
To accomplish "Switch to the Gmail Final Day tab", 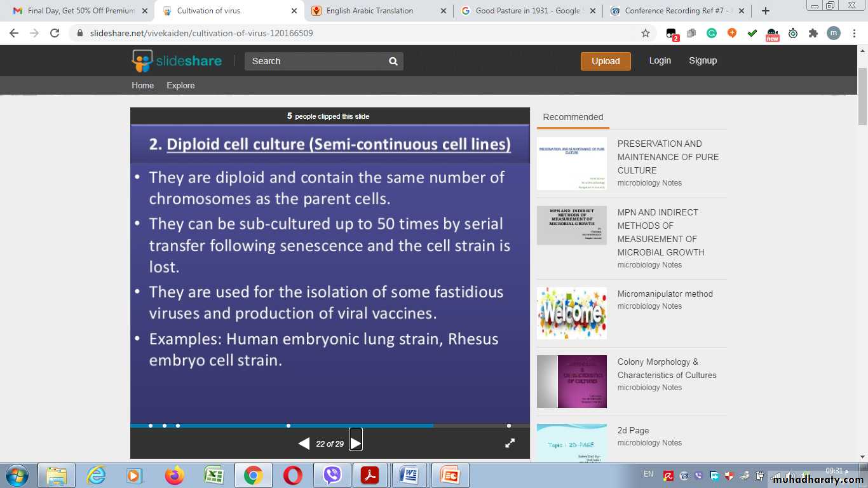I will point(81,11).
